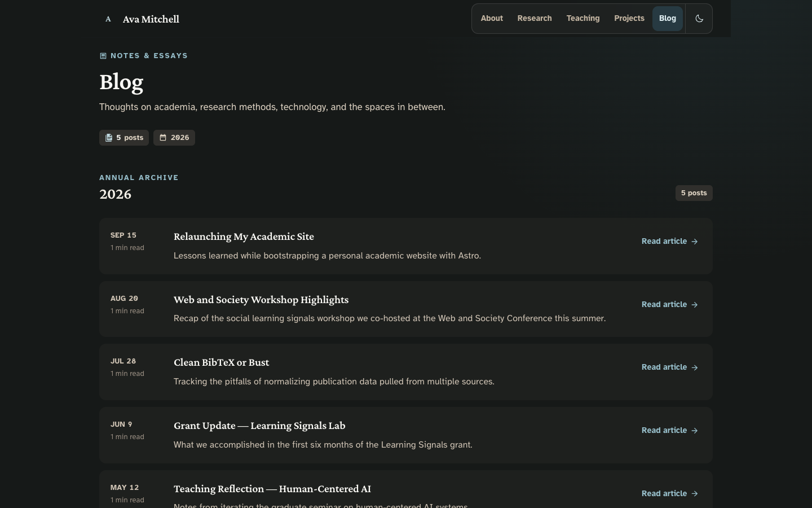The image size is (812, 508).
Task: Read article on Teaching Reflection
Action: [670, 494]
